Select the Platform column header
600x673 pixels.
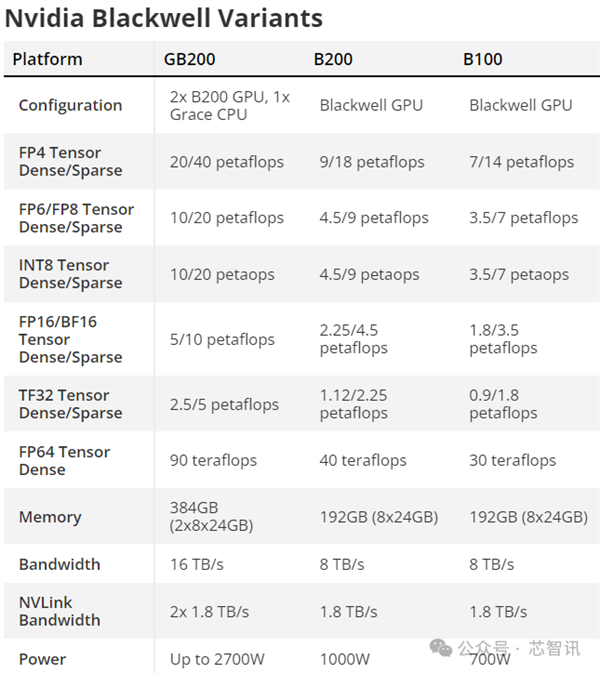click(x=47, y=59)
